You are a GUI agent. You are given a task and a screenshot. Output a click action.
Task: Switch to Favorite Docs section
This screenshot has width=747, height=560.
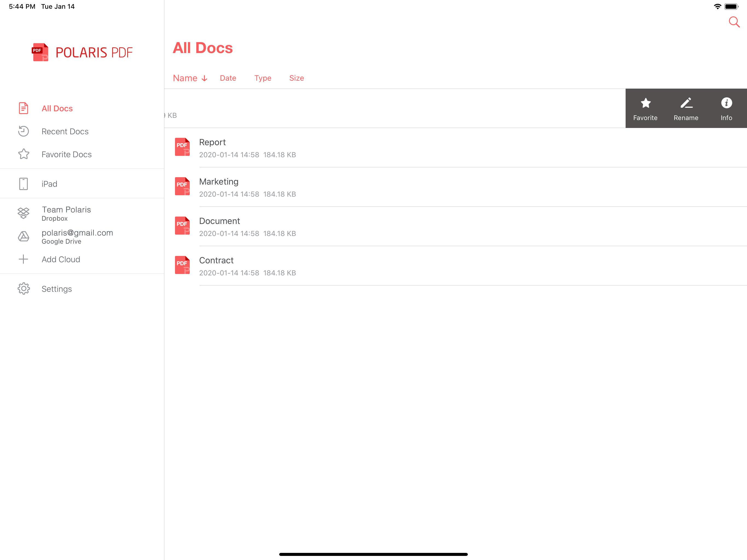tap(66, 154)
